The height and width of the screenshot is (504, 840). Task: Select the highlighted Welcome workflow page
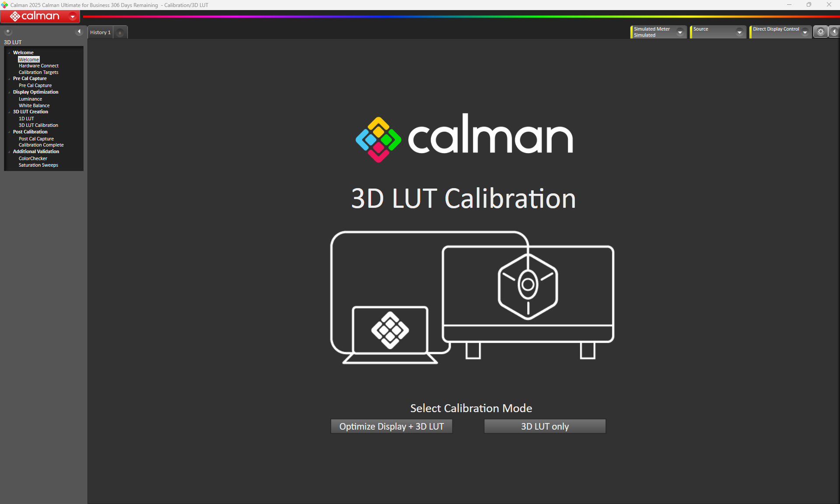click(x=29, y=59)
